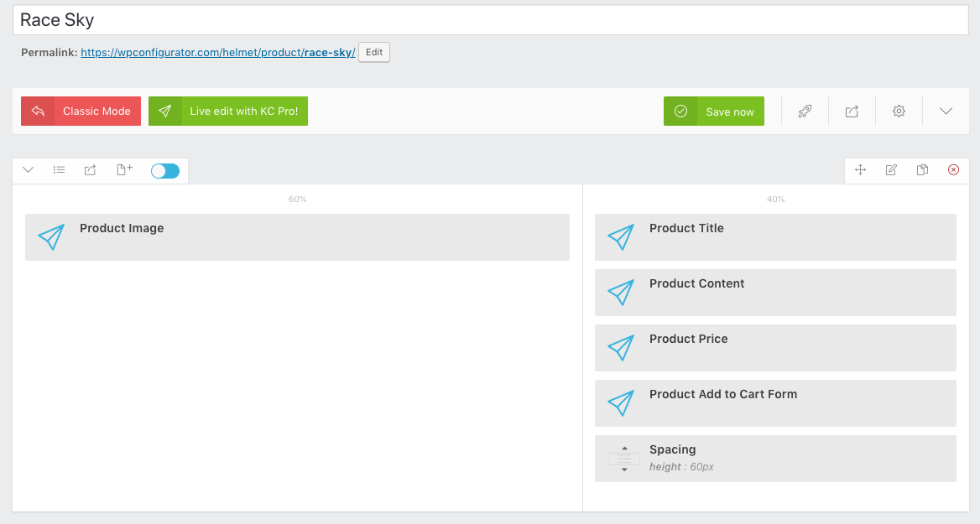Click Edit next to the permalink

(374, 53)
